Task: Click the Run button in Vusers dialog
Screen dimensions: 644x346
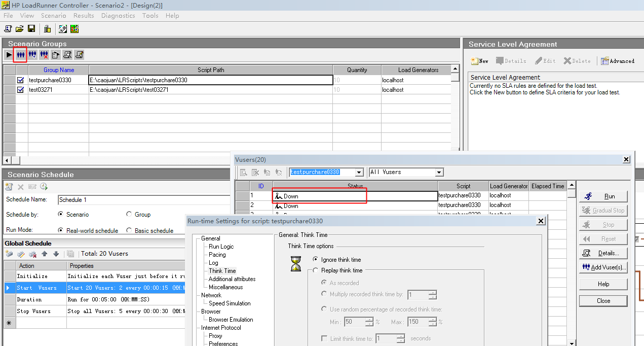Action: click(x=603, y=196)
